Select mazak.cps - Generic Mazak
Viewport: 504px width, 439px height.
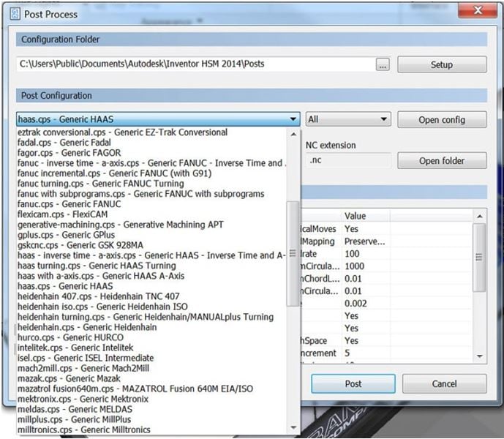click(x=151, y=378)
